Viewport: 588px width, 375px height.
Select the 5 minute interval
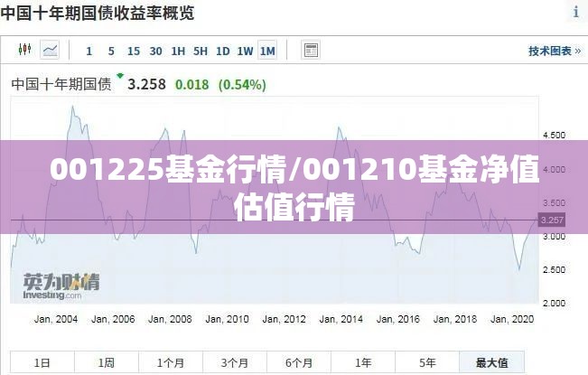[x=111, y=51]
